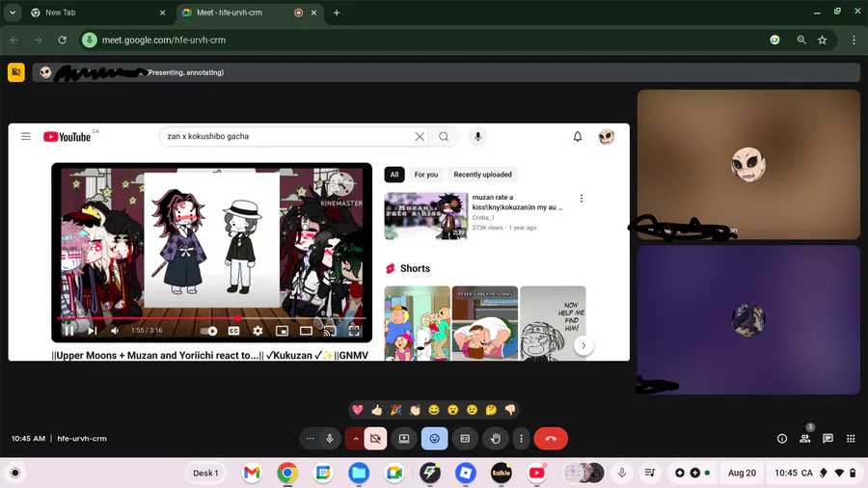The height and width of the screenshot is (488, 868).
Task: Open Gmail from the shelf
Action: tap(252, 474)
